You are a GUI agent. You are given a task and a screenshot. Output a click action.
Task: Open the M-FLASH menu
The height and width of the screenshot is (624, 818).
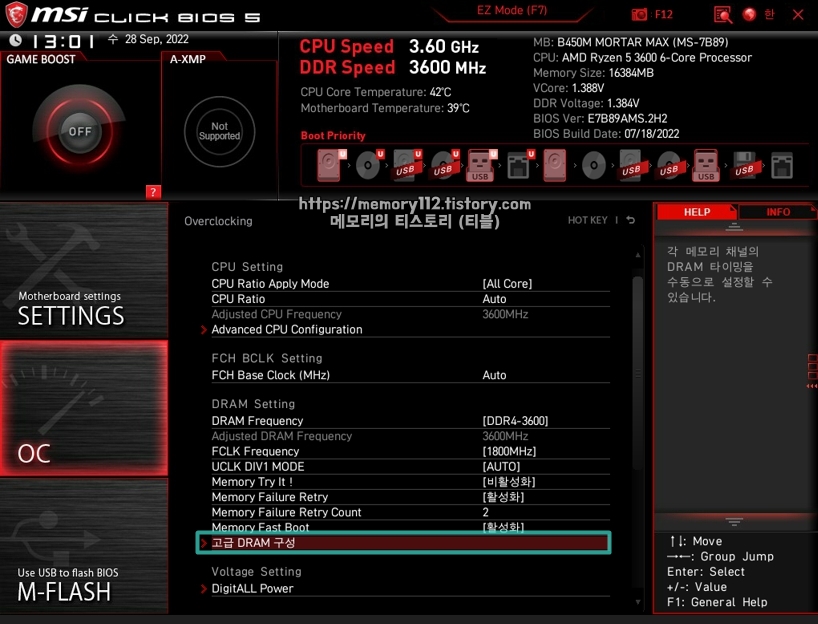pyautogui.click(x=83, y=546)
